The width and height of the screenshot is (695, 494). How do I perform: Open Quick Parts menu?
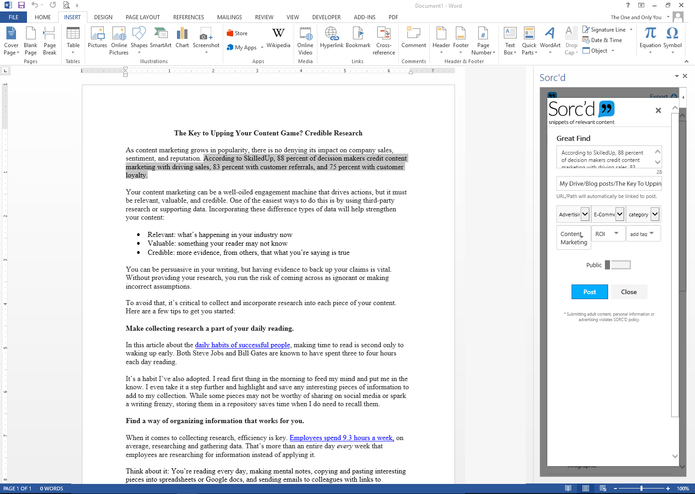529,40
